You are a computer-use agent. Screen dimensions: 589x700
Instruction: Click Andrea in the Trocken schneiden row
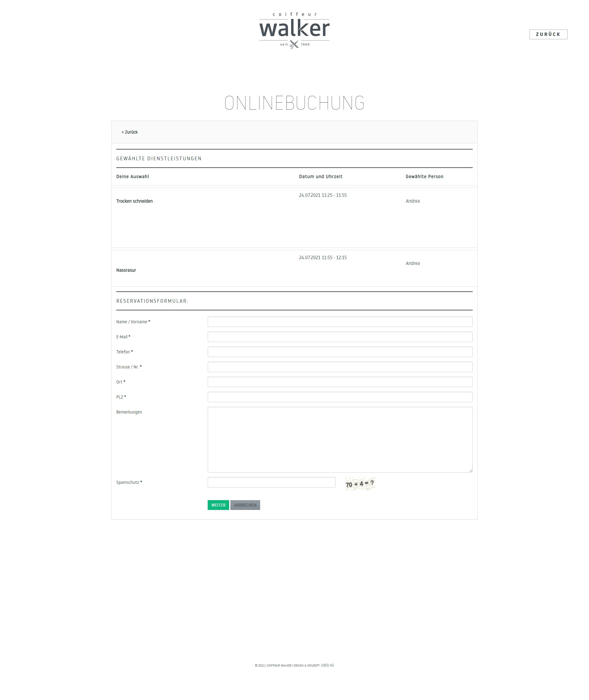point(413,201)
